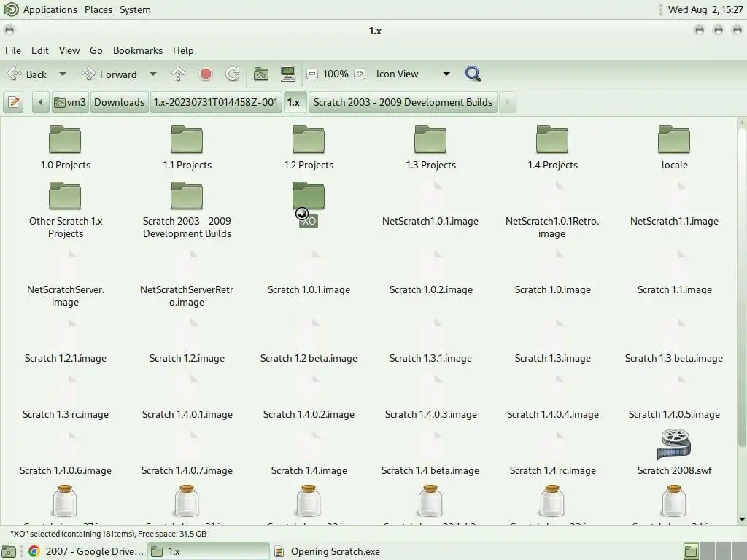Screen dimensions: 747x560
Task: Go to Downloads in path bar
Action: point(119,102)
